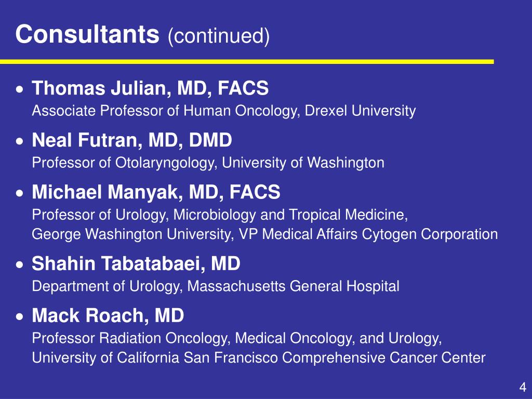This screenshot has height=399, width=532.
Task: Select the name 'Michael Manyak, MD, FACS'
Action: [156, 192]
